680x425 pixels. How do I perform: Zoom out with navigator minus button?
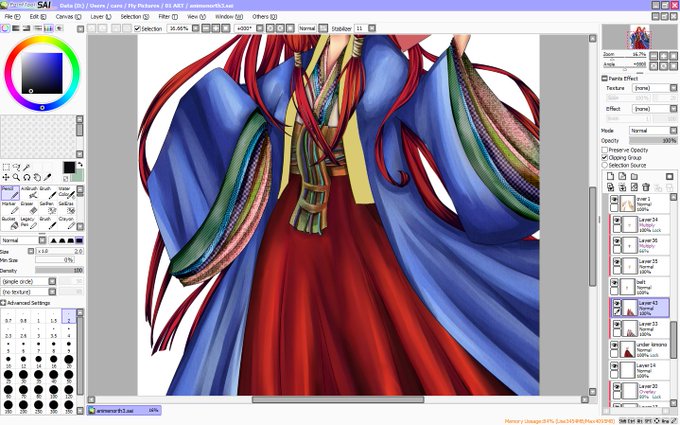pyautogui.click(x=653, y=56)
